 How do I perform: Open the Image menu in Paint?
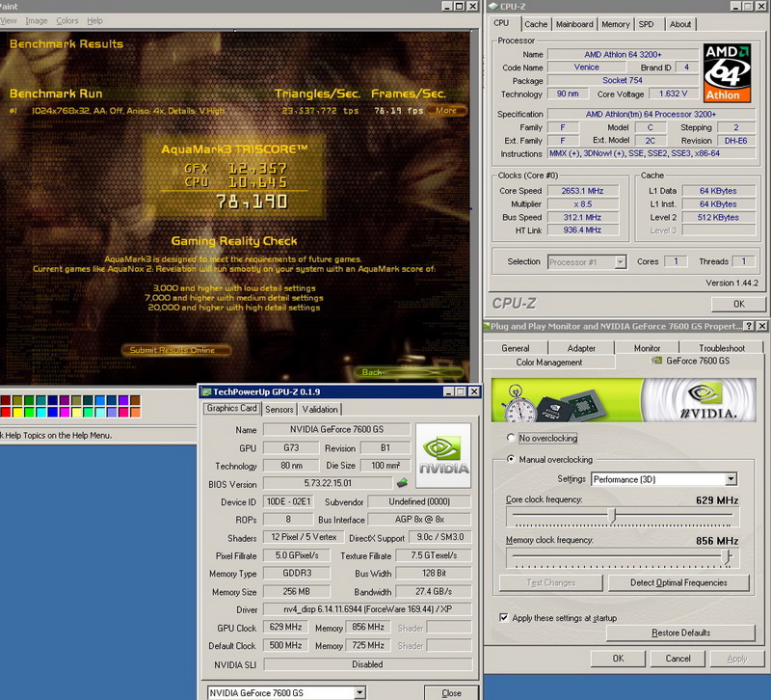point(37,20)
